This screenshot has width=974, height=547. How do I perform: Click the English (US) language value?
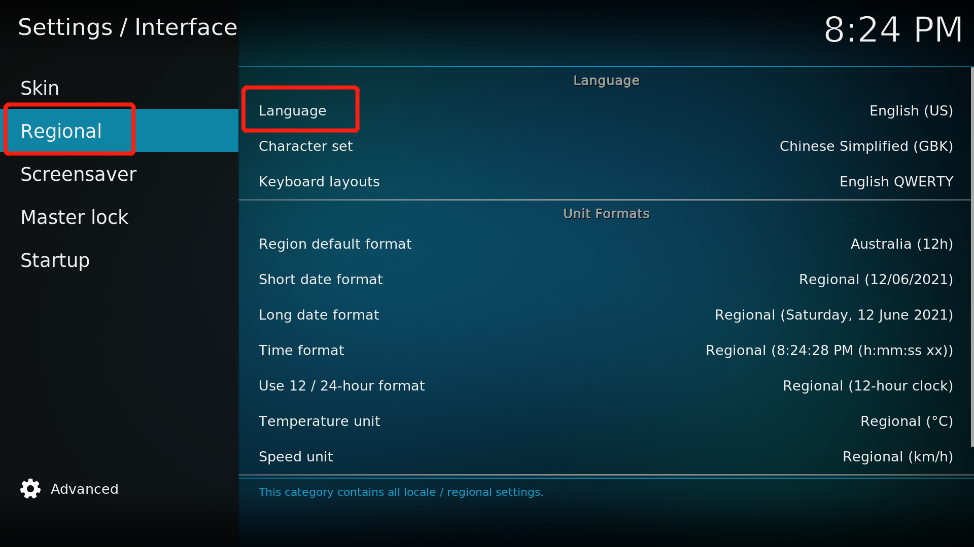[x=911, y=111]
